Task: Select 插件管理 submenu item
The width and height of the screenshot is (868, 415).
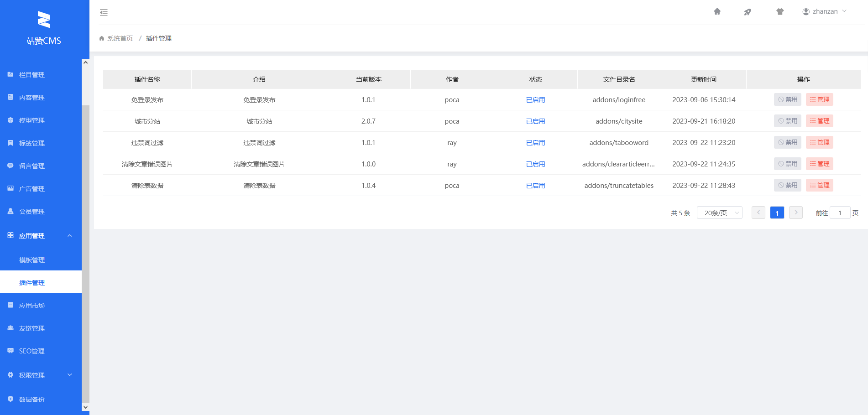Action: [41, 283]
